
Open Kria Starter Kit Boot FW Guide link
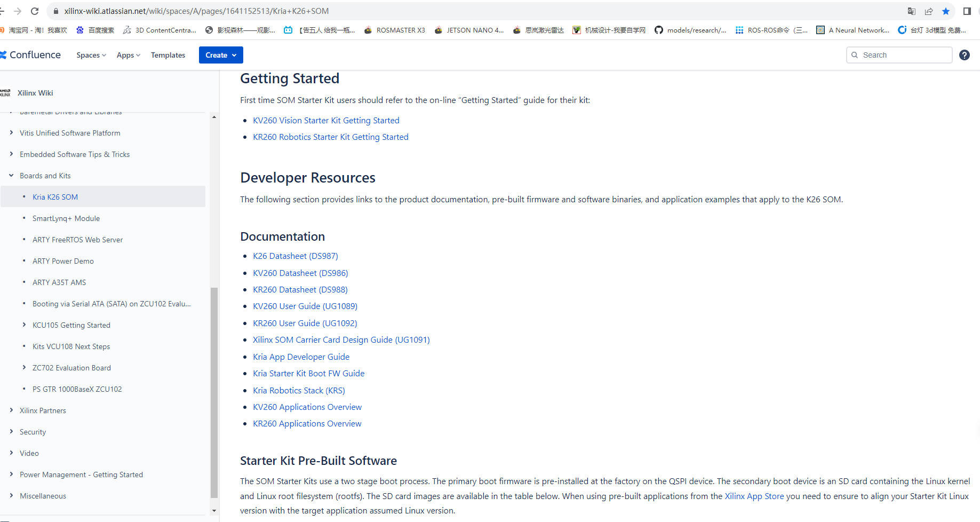coord(309,374)
